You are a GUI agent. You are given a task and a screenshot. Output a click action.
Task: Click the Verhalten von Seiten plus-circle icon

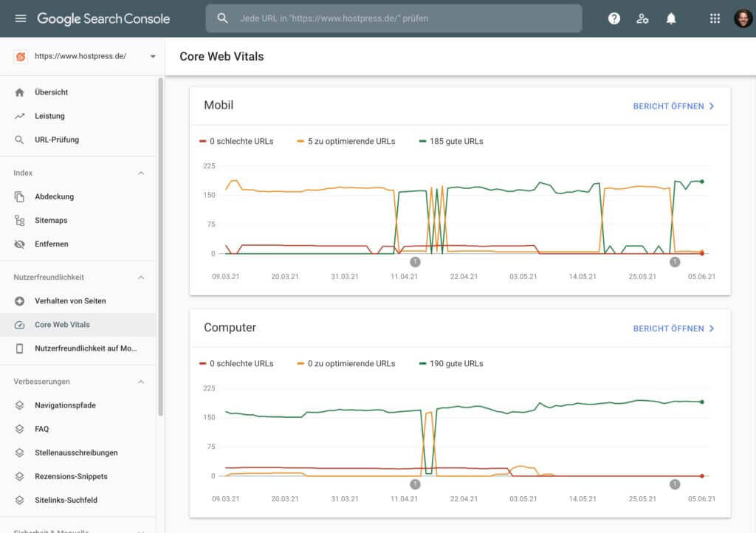(19, 300)
